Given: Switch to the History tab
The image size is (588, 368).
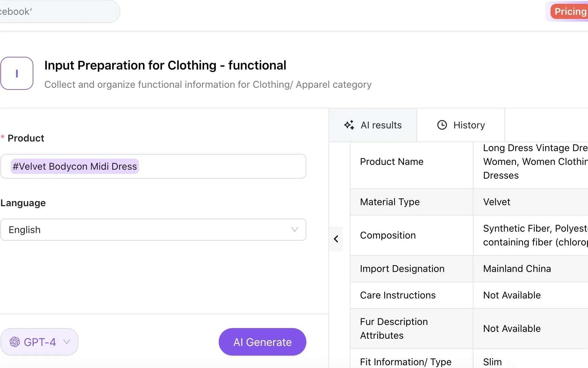Looking at the screenshot, I should (461, 125).
